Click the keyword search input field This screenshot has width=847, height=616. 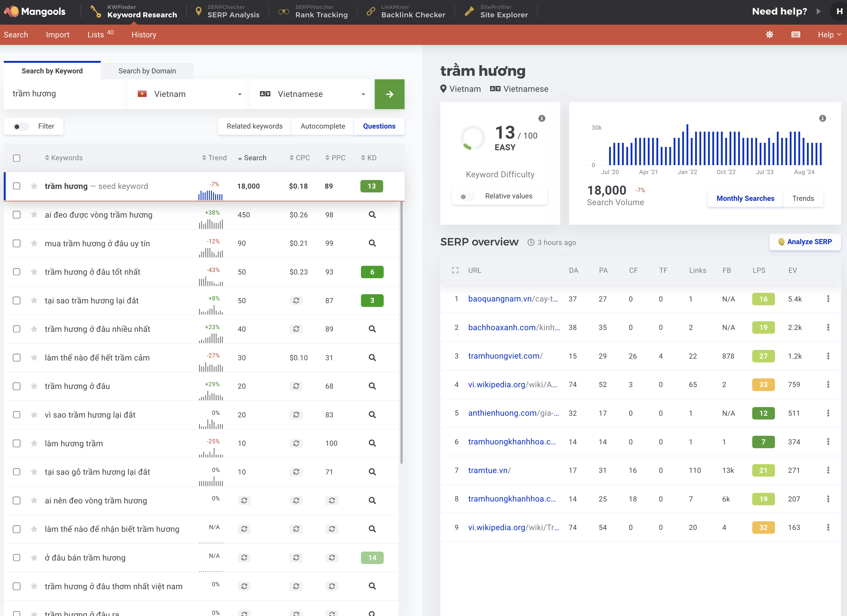click(65, 94)
